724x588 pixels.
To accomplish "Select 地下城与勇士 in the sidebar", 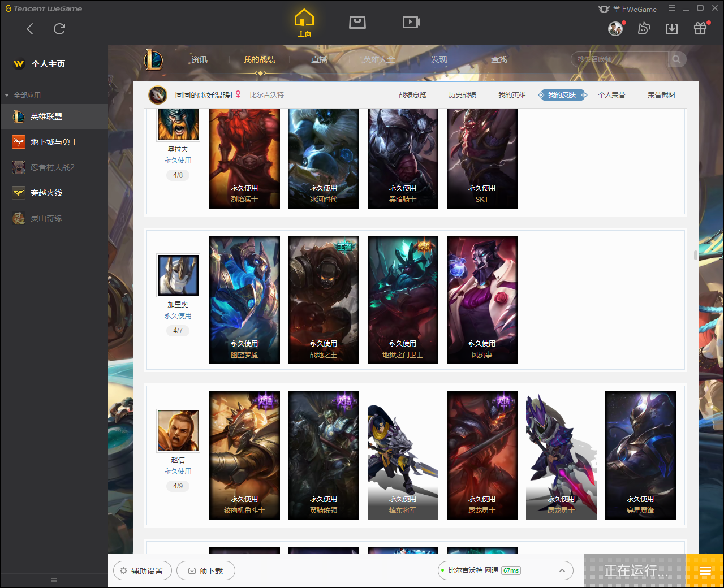I will 54,142.
